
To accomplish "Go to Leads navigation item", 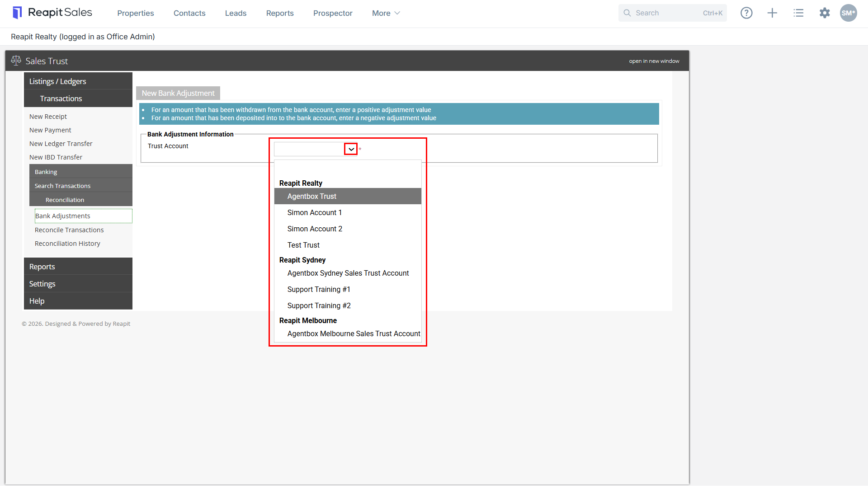I will click(x=236, y=13).
